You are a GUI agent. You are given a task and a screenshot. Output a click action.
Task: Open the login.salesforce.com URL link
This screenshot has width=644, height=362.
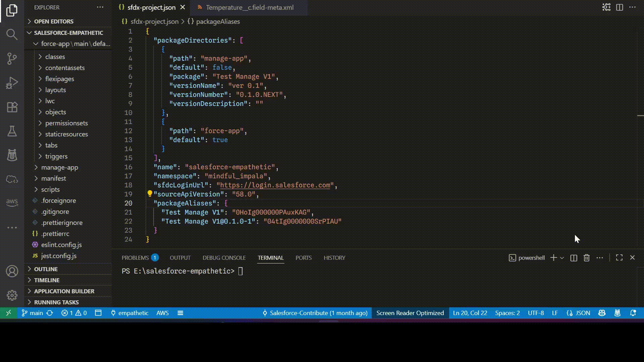[x=275, y=185]
